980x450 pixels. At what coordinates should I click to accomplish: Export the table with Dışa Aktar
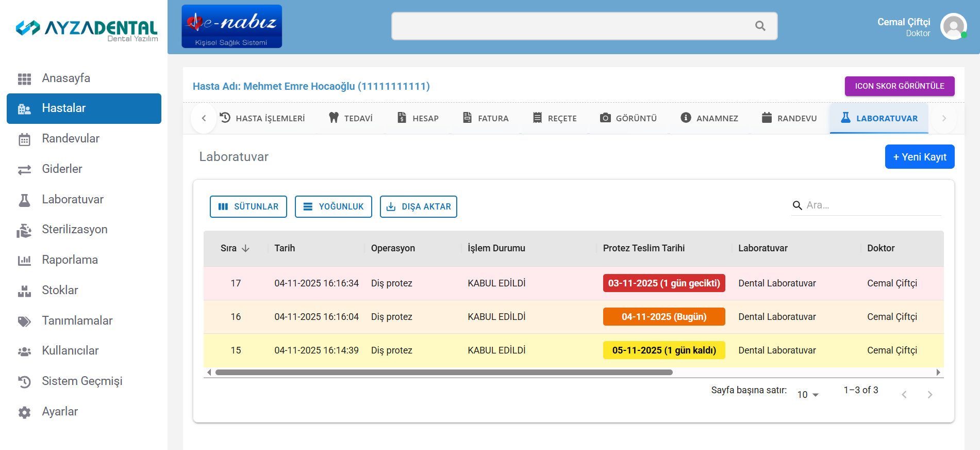pyautogui.click(x=418, y=206)
